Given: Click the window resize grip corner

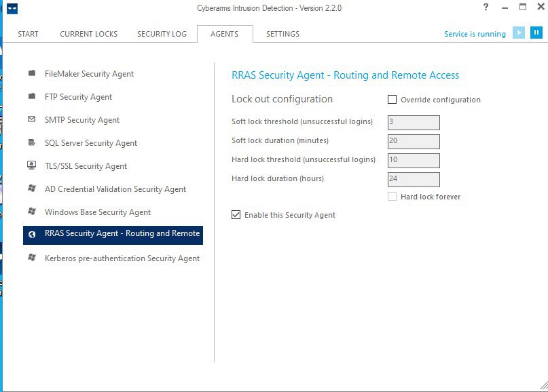Looking at the screenshot, I should tap(544, 385).
